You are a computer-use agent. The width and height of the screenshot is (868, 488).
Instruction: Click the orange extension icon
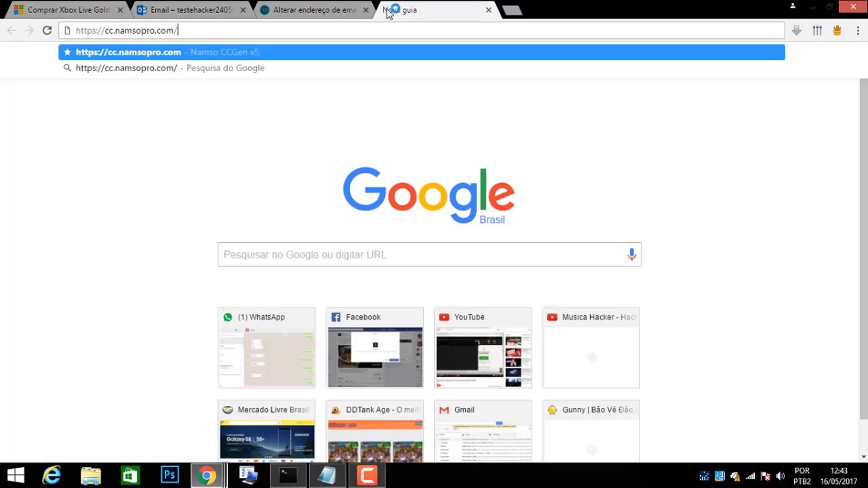(x=837, y=30)
